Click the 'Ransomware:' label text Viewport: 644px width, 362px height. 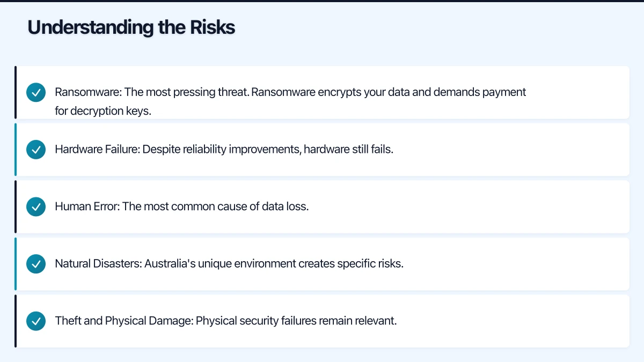point(88,92)
